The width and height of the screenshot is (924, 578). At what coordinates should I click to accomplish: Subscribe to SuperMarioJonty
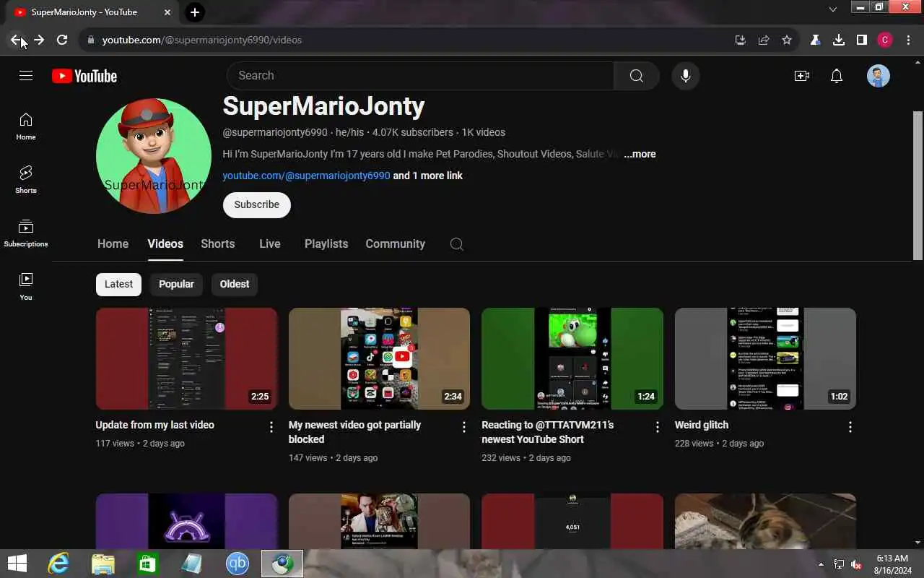[256, 204]
